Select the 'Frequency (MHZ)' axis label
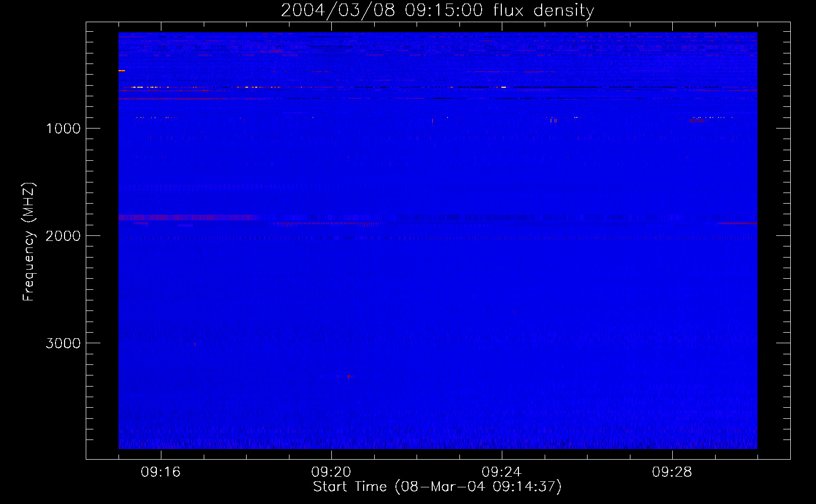Viewport: 816px width, 504px height. [29, 242]
